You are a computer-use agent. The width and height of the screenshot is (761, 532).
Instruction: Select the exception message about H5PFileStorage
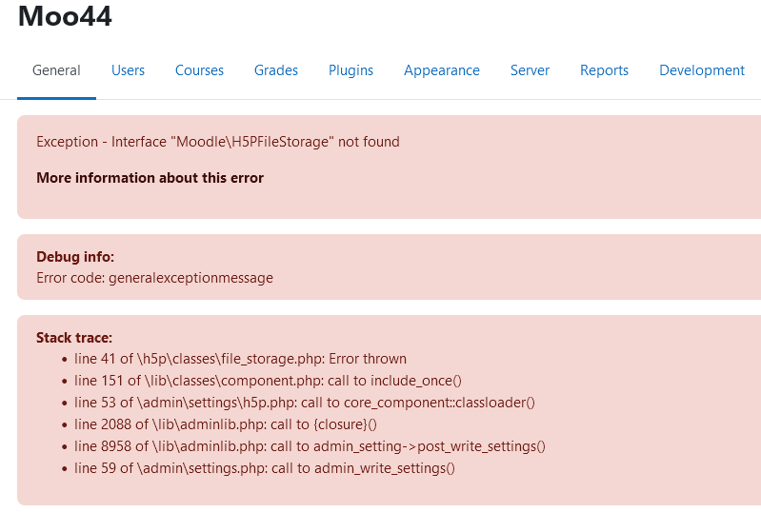click(x=218, y=142)
